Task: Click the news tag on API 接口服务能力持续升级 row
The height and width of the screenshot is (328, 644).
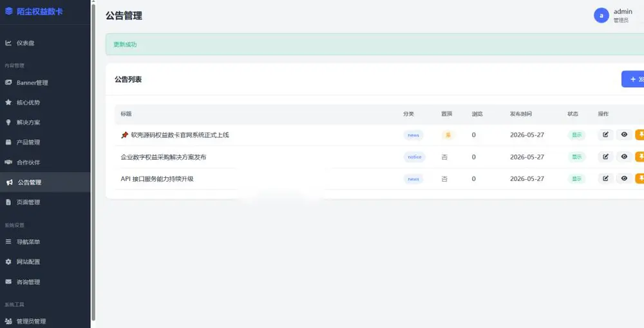Action: 413,178
